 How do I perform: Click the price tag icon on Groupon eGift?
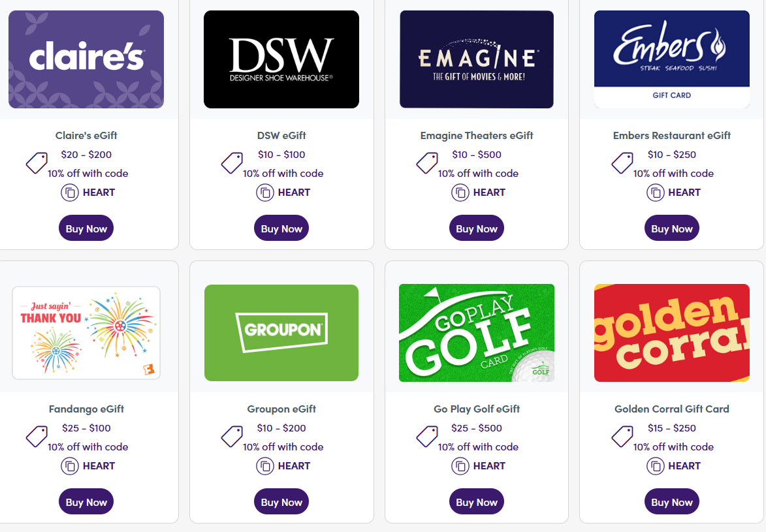[232, 437]
